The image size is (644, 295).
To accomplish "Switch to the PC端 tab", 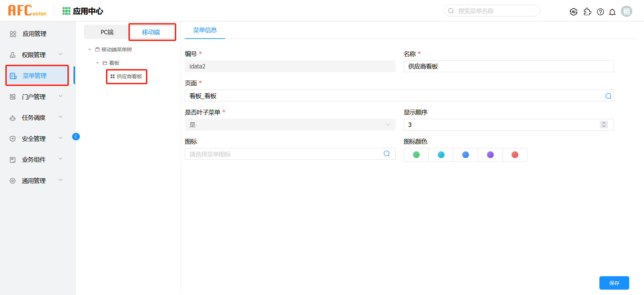I will click(107, 32).
